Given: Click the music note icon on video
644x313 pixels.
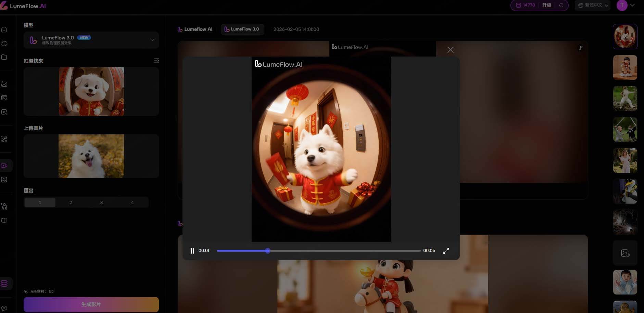Looking at the screenshot, I should point(581,48).
